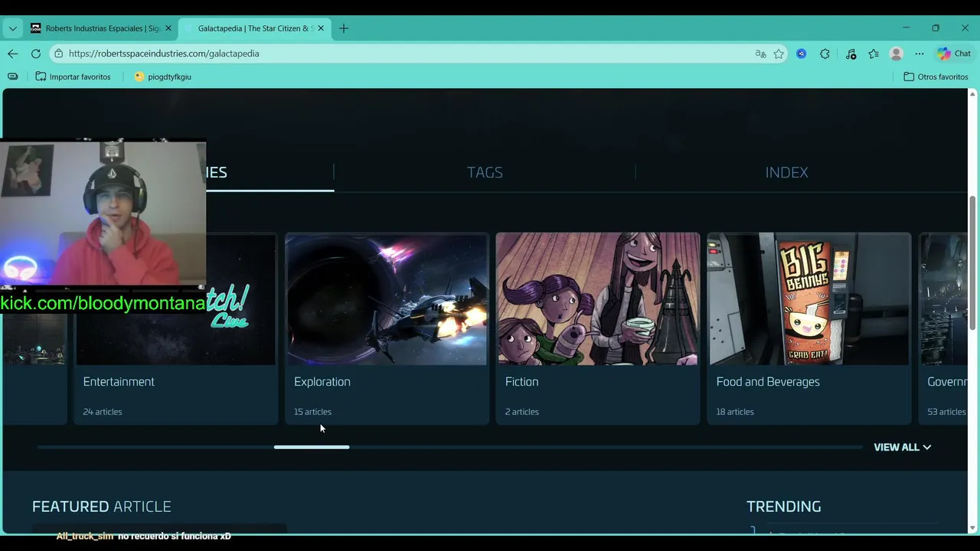This screenshot has width=980, height=551.
Task: Switch to the INDEX tab
Action: [786, 172]
